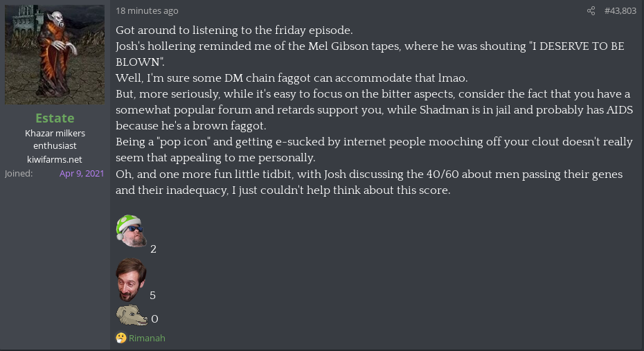The width and height of the screenshot is (644, 351).
Task: Click the mushroom-hat sunglasses face emoticon
Action: tap(132, 231)
